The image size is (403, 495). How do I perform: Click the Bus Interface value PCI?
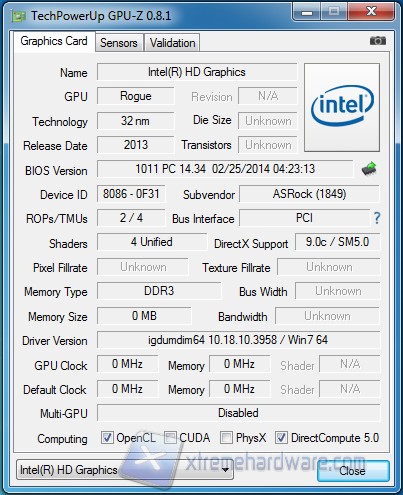pyautogui.click(x=305, y=218)
